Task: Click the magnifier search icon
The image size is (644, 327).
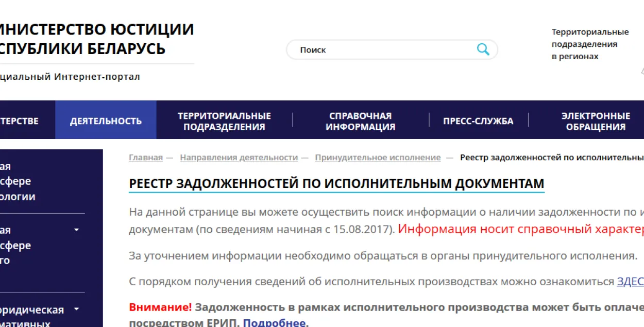Action: (x=483, y=49)
